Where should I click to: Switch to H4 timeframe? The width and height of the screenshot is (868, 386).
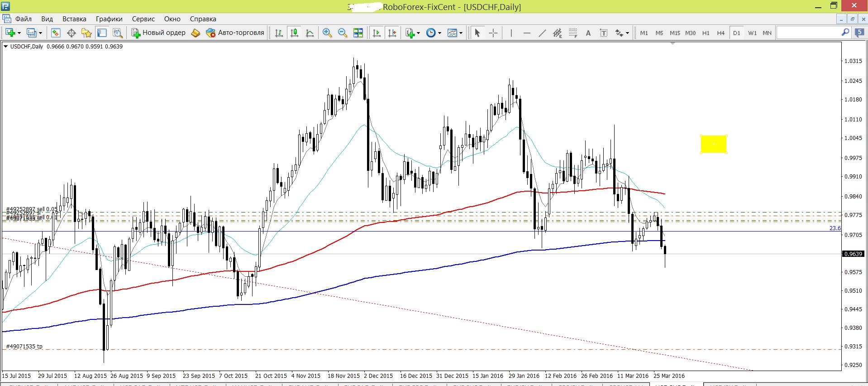[x=721, y=33]
